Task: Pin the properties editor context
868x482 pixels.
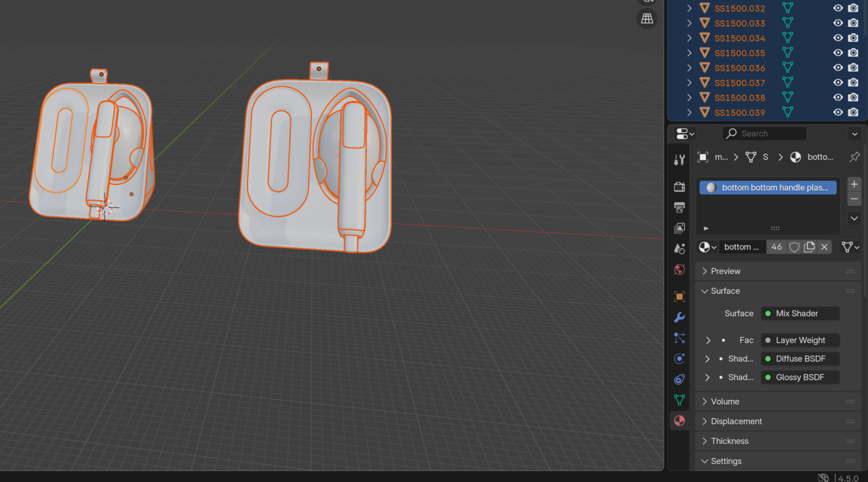Action: 854,157
